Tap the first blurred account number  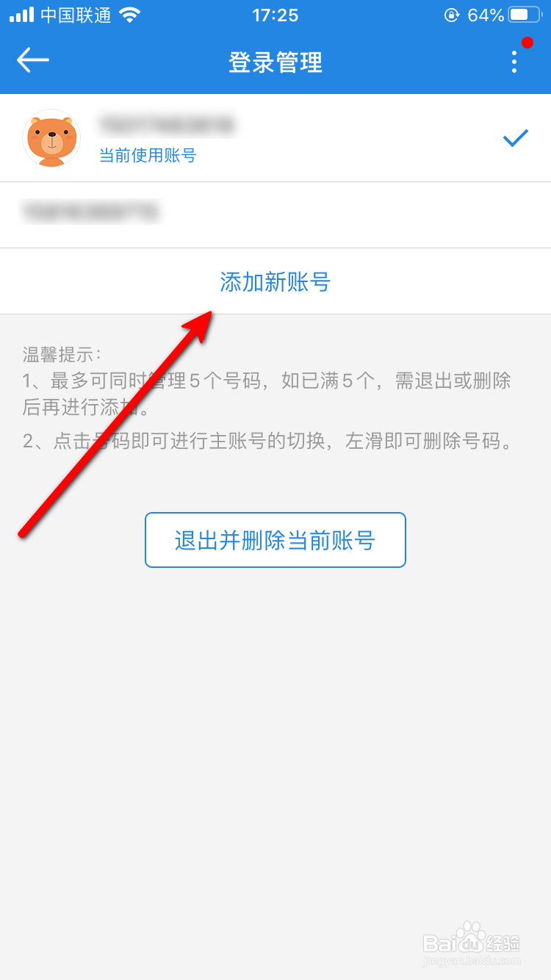166,125
